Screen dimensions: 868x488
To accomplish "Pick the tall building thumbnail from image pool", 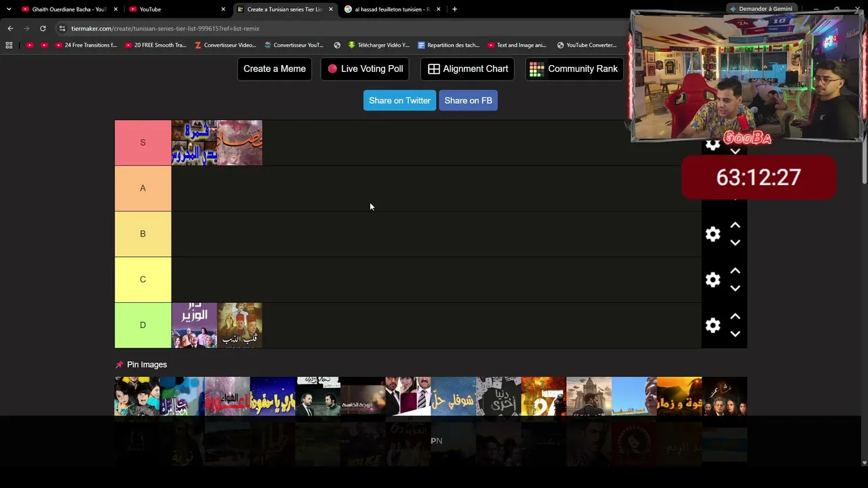I will pyautogui.click(x=589, y=396).
